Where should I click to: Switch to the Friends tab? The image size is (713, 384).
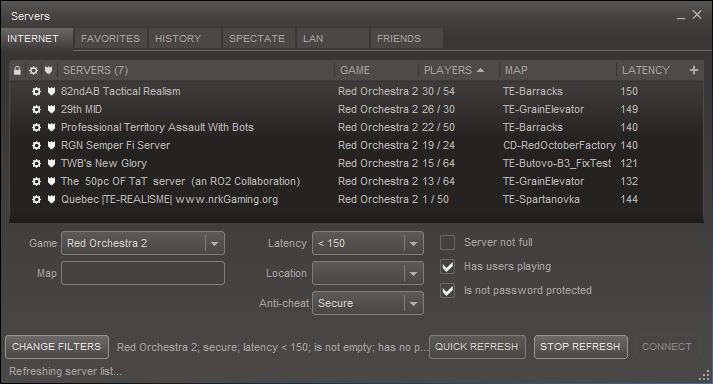coord(407,39)
